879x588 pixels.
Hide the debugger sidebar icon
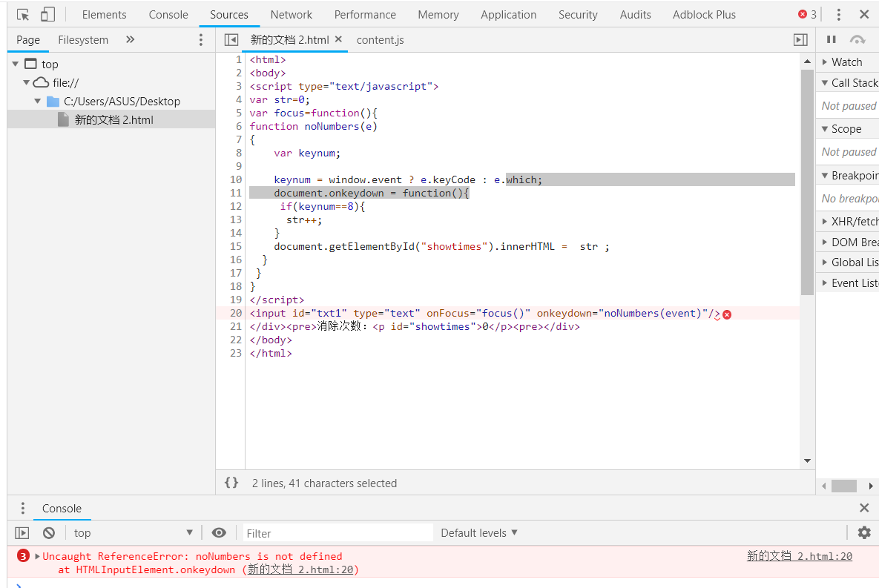pyautogui.click(x=800, y=40)
